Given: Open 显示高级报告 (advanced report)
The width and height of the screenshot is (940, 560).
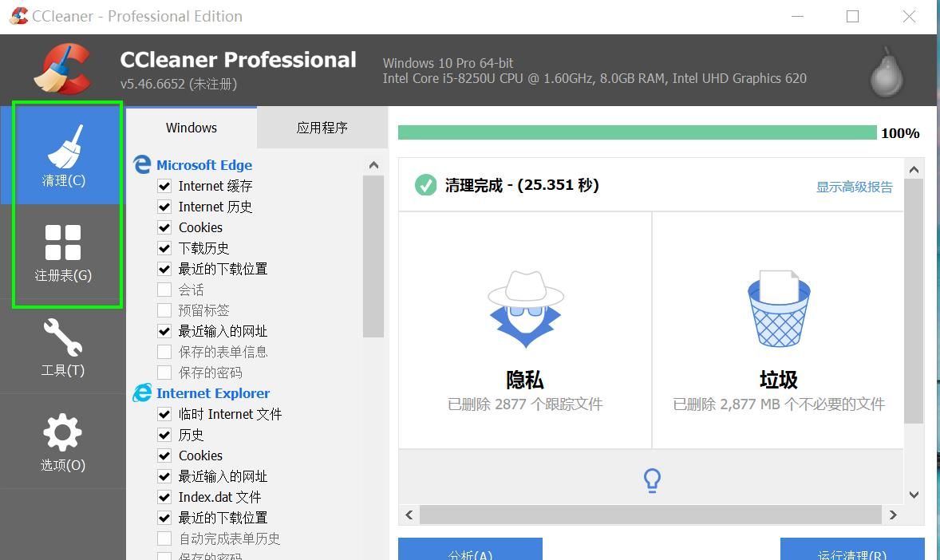Looking at the screenshot, I should [854, 186].
